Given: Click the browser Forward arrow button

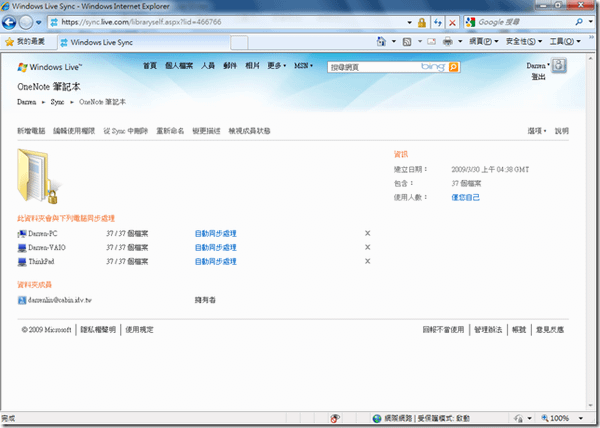Looking at the screenshot, I should pyautogui.click(x=26, y=23).
